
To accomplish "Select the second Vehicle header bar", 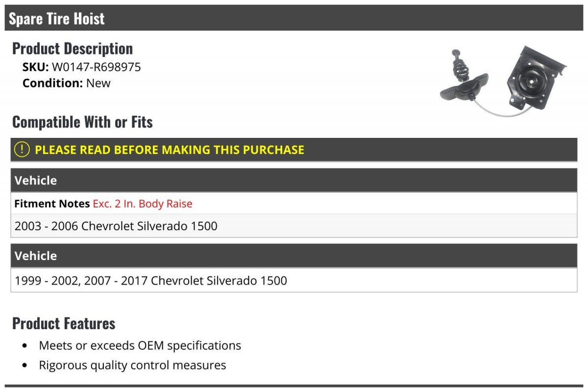I will click(x=294, y=256).
